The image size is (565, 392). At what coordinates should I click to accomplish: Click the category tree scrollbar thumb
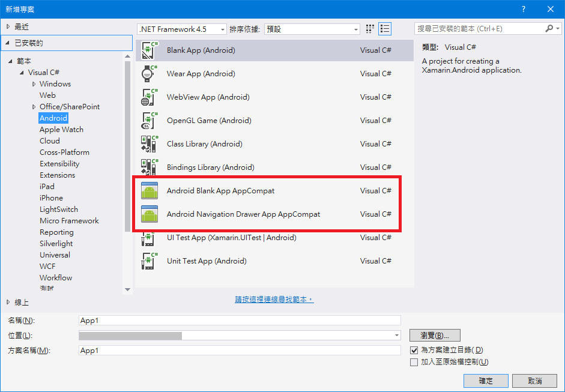127,146
